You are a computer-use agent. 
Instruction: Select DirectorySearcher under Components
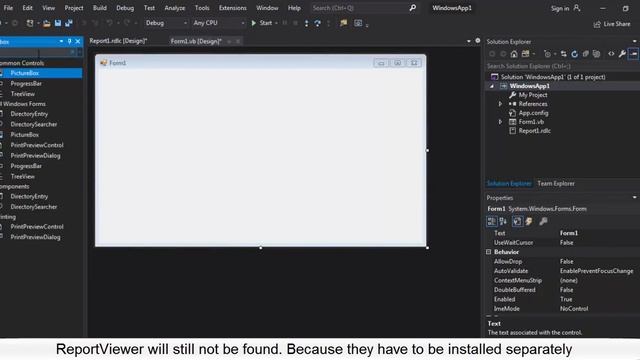point(34,207)
